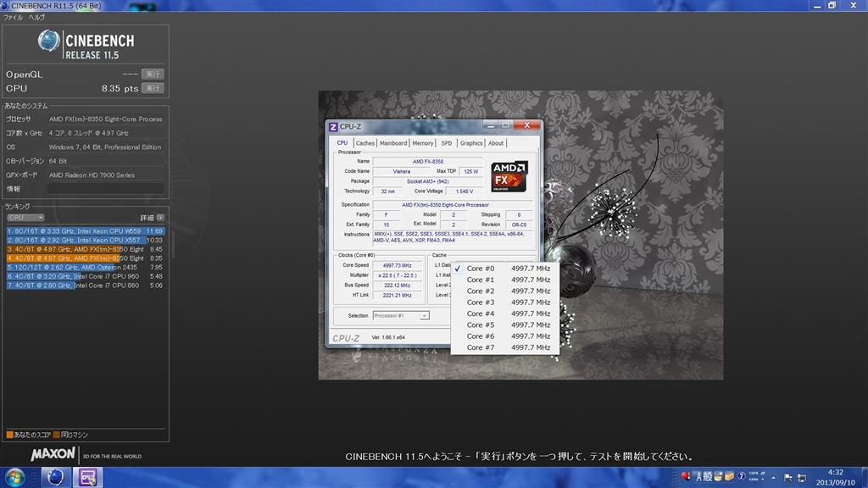Open the IME tools box icon
The height and width of the screenshot is (488, 868).
(729, 476)
